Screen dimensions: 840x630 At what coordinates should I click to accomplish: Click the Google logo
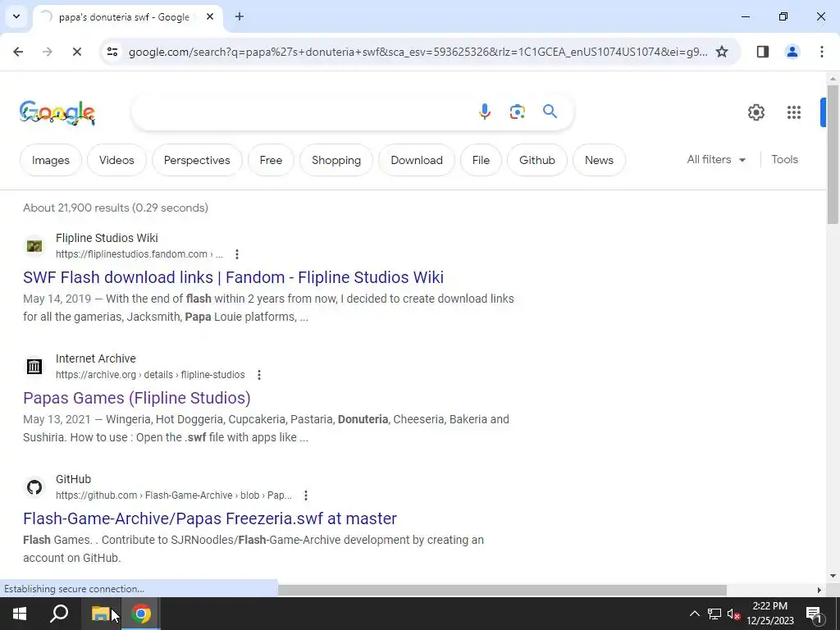tap(57, 112)
